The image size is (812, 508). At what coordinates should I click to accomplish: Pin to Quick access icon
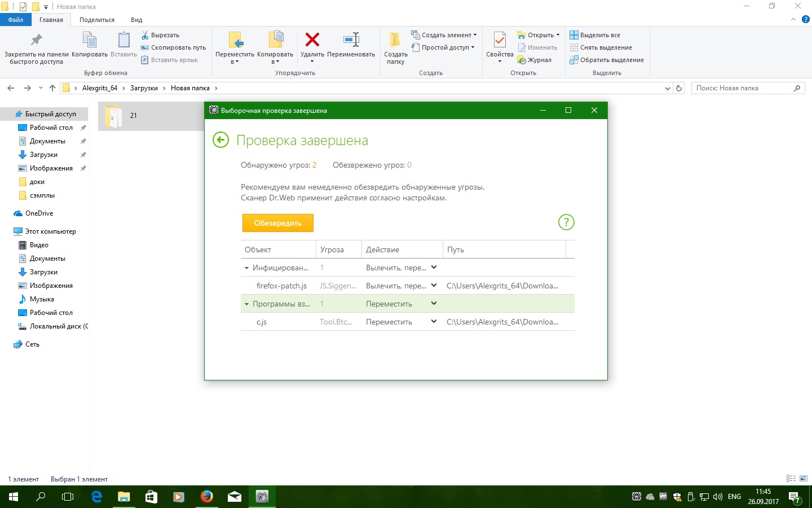(36, 40)
